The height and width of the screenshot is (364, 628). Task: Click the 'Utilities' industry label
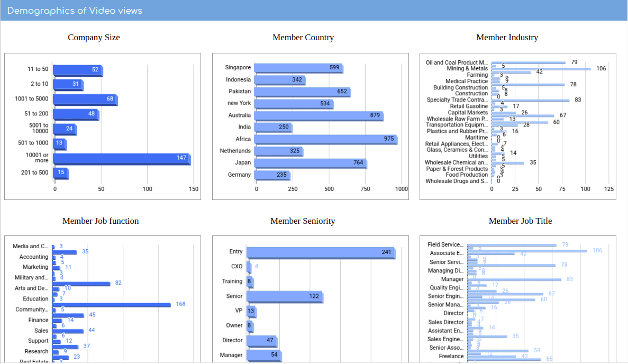point(478,156)
